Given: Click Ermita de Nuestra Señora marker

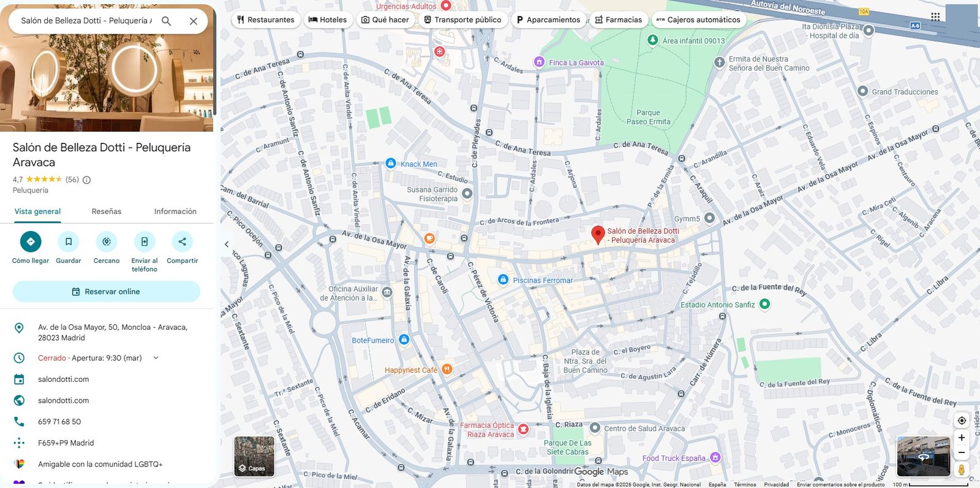Looking at the screenshot, I should pos(719,63).
